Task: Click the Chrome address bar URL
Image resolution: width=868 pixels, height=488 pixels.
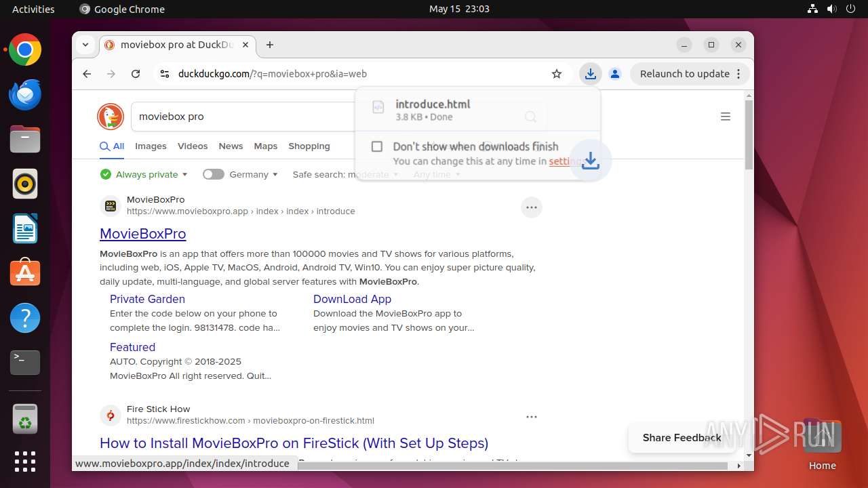Action: [x=273, y=74]
